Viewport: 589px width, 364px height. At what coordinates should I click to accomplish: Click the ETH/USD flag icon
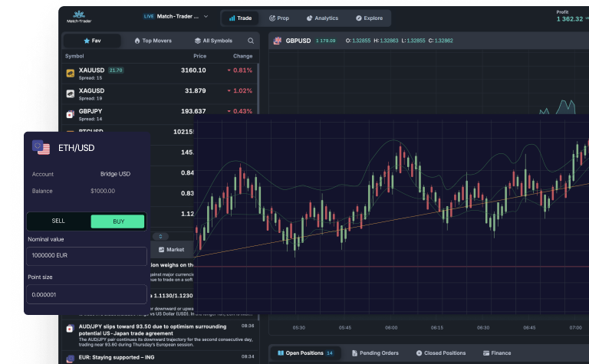(x=41, y=149)
